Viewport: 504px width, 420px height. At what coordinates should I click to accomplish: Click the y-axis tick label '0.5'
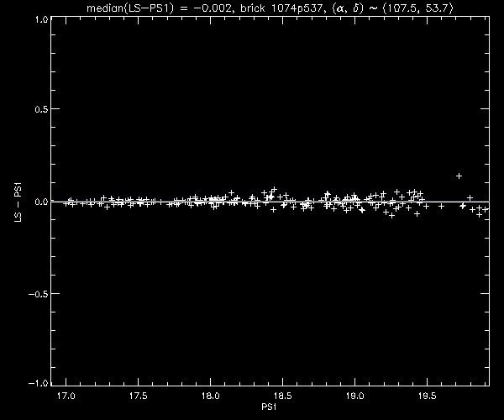[x=41, y=109]
